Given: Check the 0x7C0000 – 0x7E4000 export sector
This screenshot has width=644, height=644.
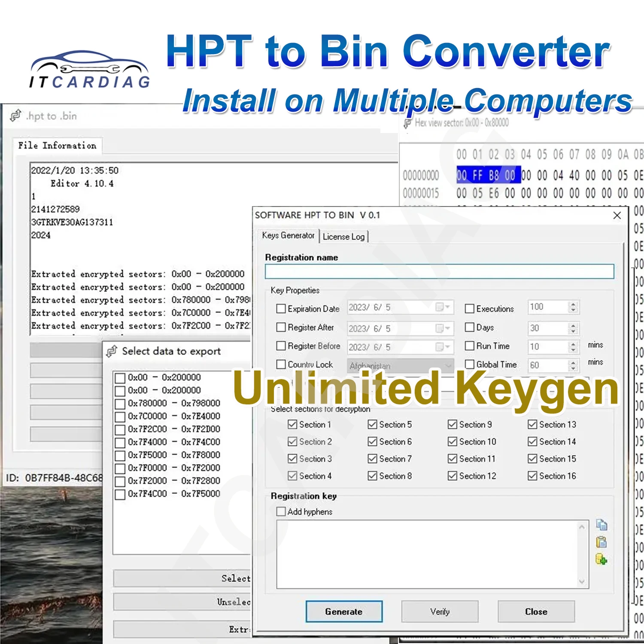Looking at the screenshot, I should point(120,417).
